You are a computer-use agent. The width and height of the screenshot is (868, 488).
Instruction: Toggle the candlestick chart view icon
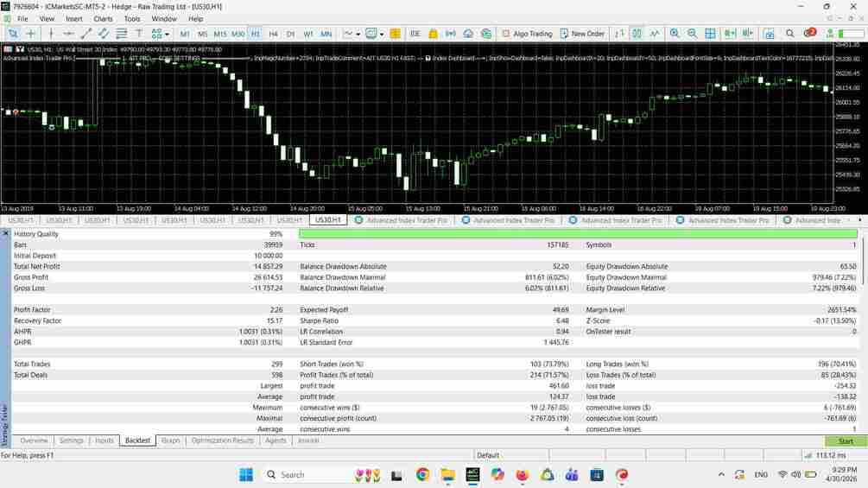(637, 34)
